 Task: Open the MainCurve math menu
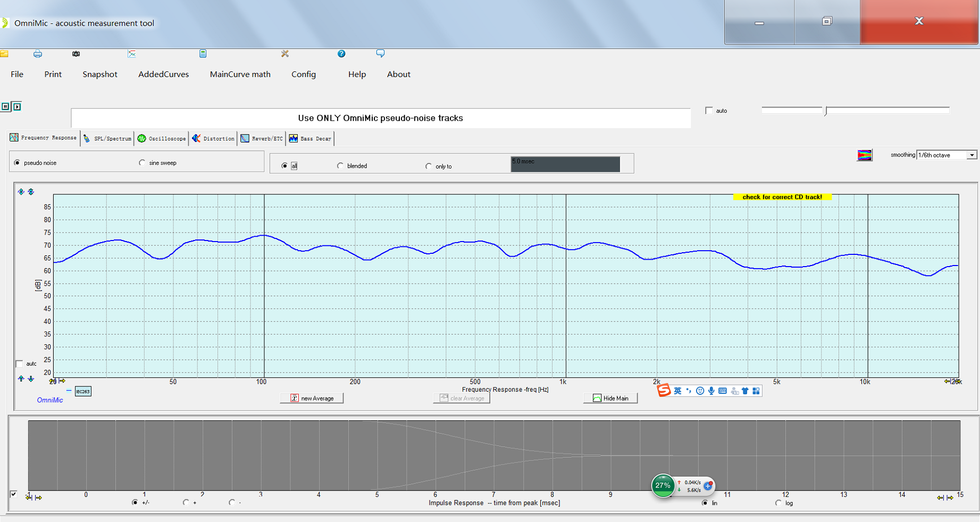[240, 74]
